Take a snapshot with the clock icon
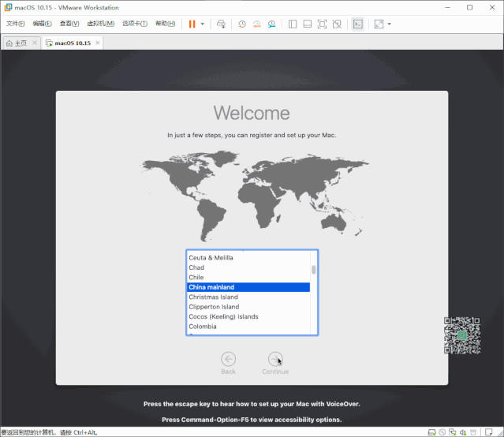 pos(242,24)
